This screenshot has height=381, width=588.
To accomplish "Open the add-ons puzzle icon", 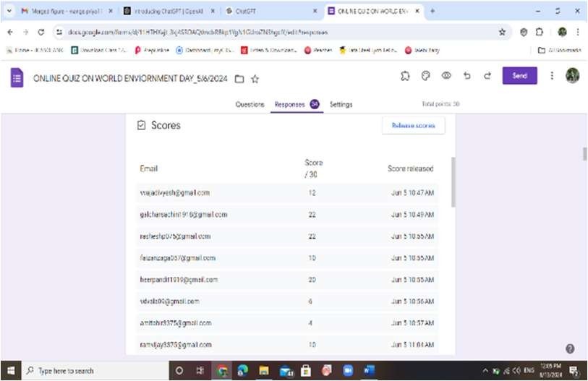I will pos(406,76).
